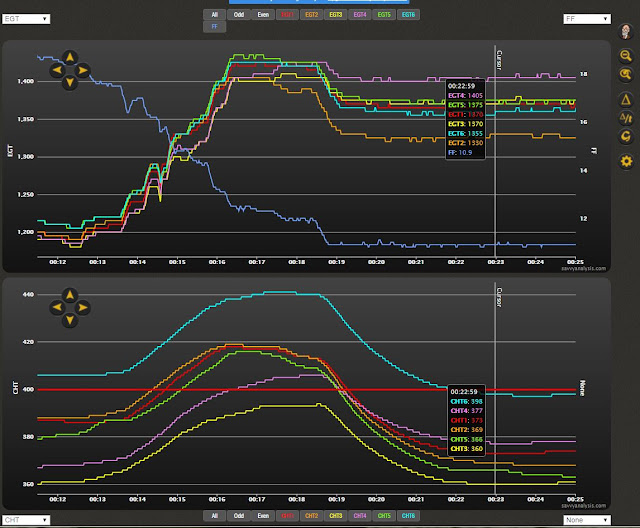Open the None secondary series dropdown
Viewport: 640px width, 528px height.
(587, 520)
